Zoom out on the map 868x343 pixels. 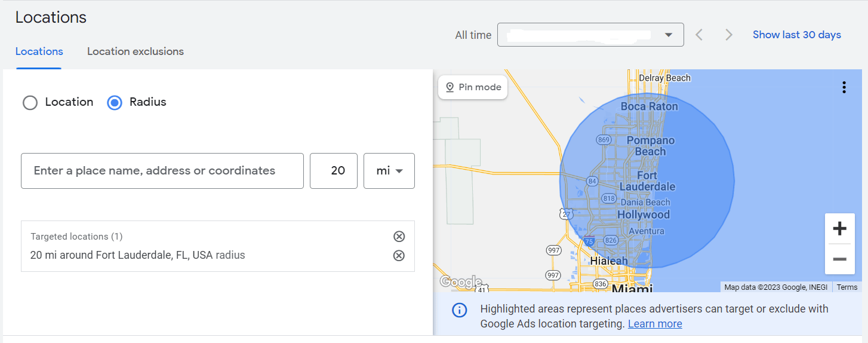tap(839, 259)
